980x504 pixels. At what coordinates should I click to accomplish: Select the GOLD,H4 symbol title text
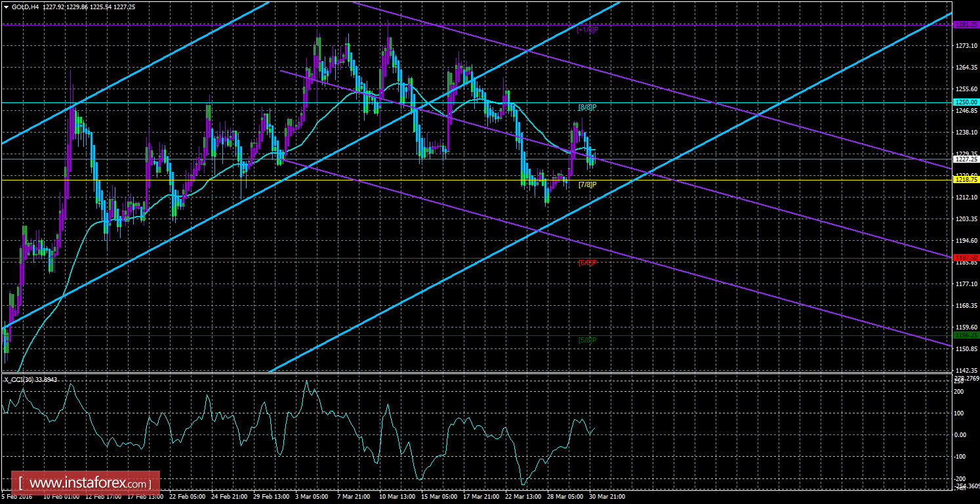point(26,7)
